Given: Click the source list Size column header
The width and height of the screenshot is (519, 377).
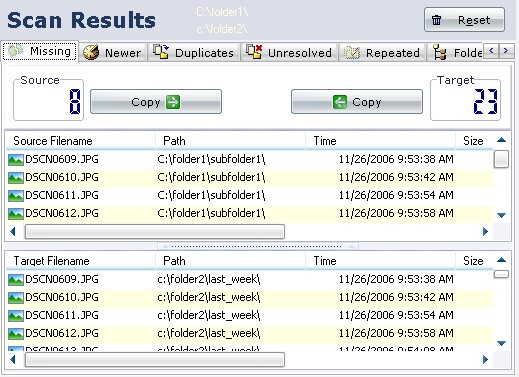Looking at the screenshot, I should tap(474, 141).
